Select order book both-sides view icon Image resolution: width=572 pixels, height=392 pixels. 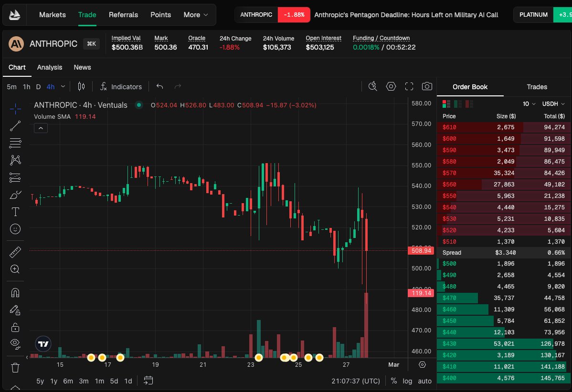point(446,104)
